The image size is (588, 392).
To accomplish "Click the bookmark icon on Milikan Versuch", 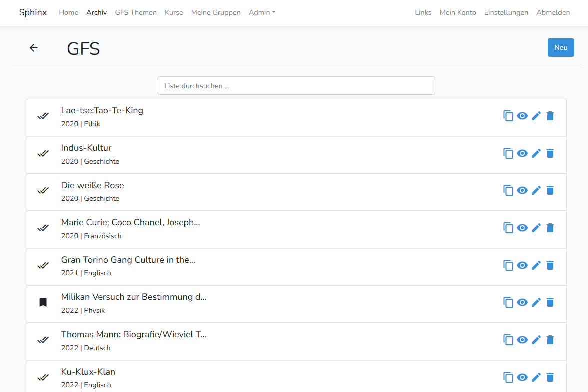I will pyautogui.click(x=43, y=302).
